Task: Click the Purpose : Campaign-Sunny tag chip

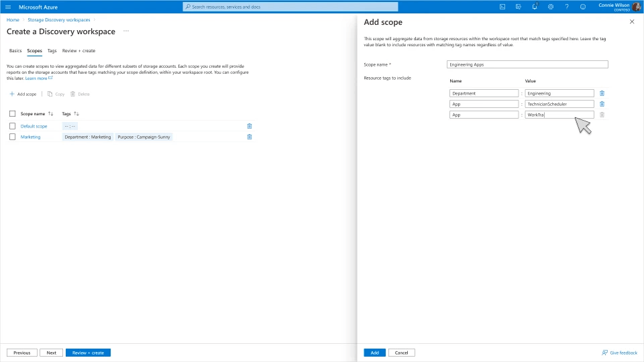Action: pos(144,137)
